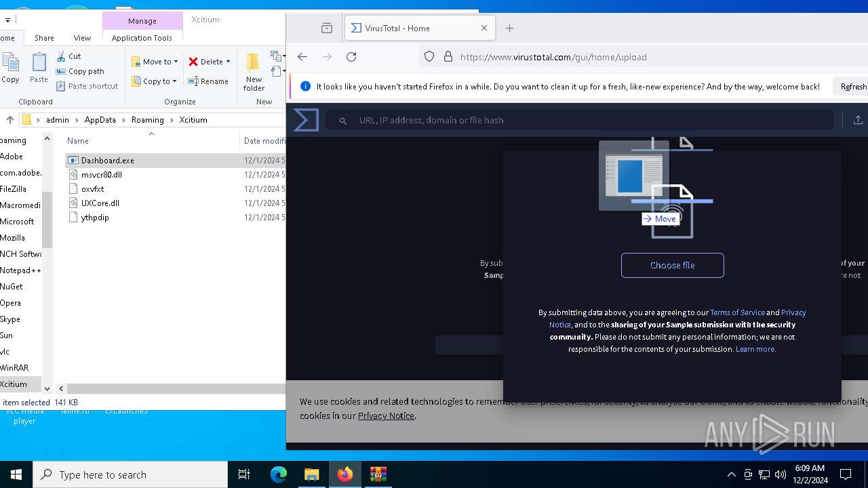Switch to the Share ribbon tab
The height and width of the screenshot is (488, 868).
44,38
